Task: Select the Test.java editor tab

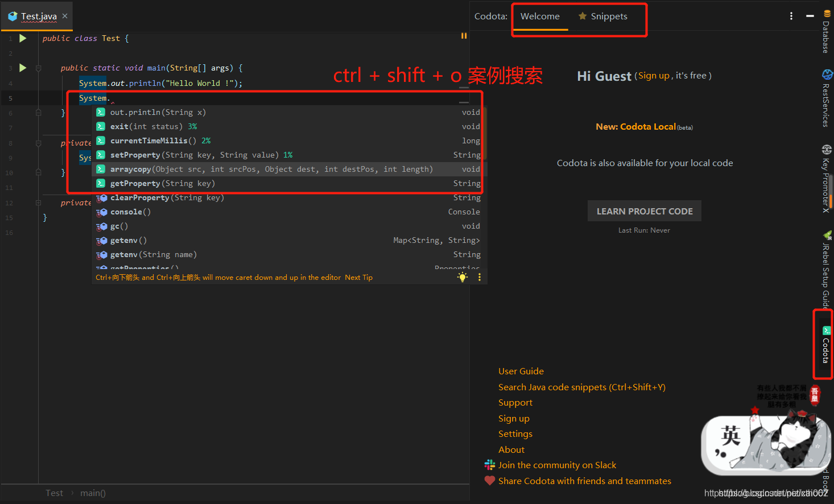Action: [x=38, y=16]
